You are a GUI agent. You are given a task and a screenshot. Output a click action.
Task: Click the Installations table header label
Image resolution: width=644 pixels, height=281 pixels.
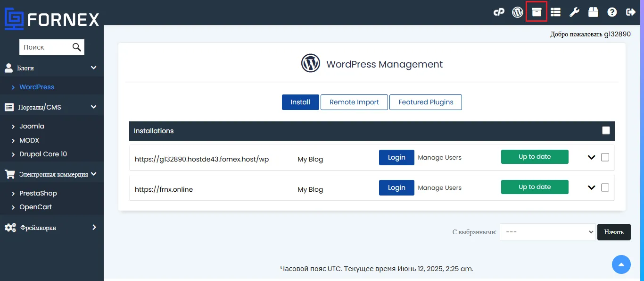pyautogui.click(x=154, y=131)
